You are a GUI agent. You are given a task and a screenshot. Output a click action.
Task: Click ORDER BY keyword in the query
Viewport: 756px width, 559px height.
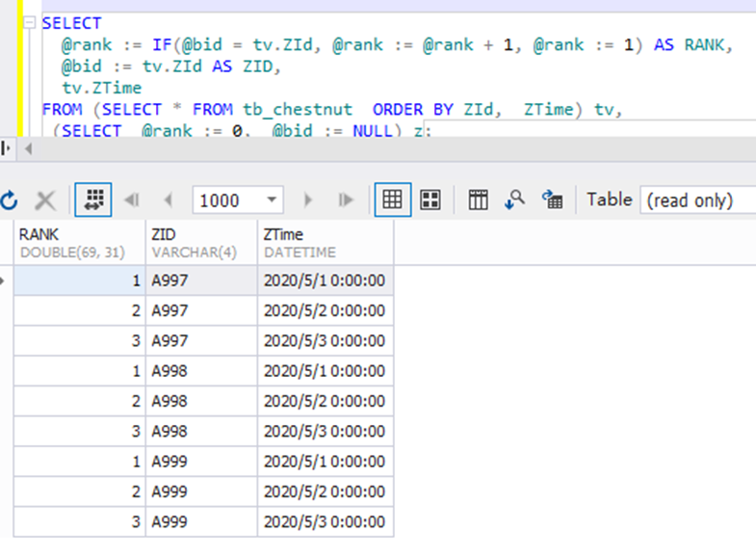(412, 110)
